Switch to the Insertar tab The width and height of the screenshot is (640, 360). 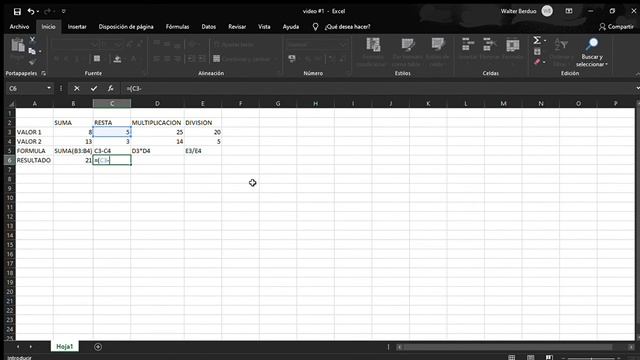[77, 27]
